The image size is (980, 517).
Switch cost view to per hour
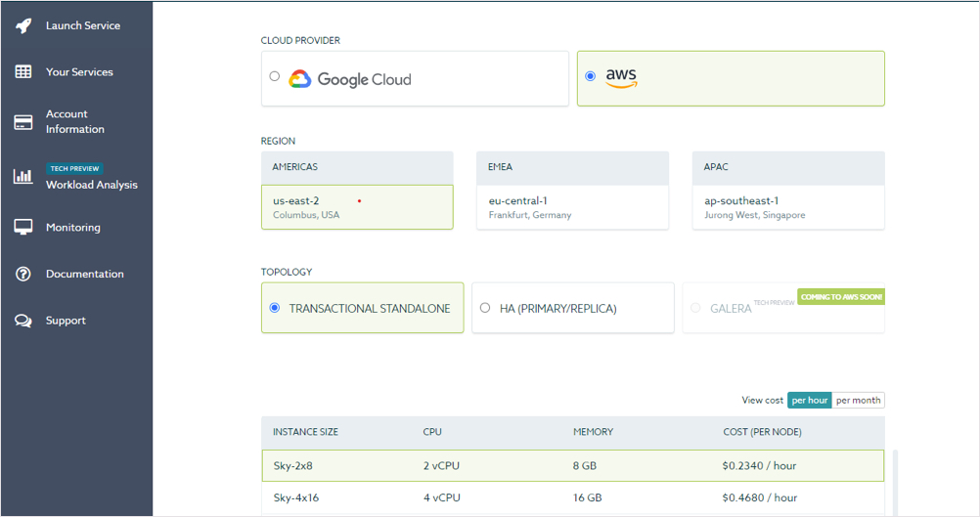810,400
